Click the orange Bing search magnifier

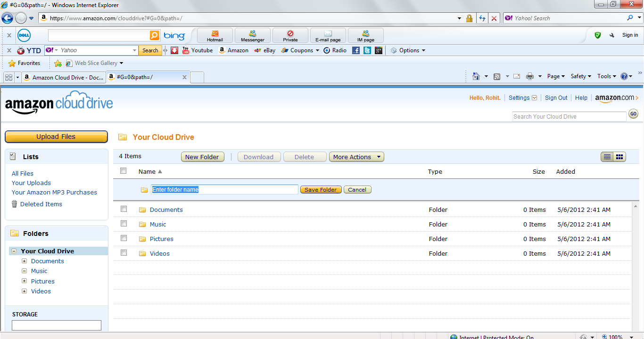pyautogui.click(x=154, y=36)
